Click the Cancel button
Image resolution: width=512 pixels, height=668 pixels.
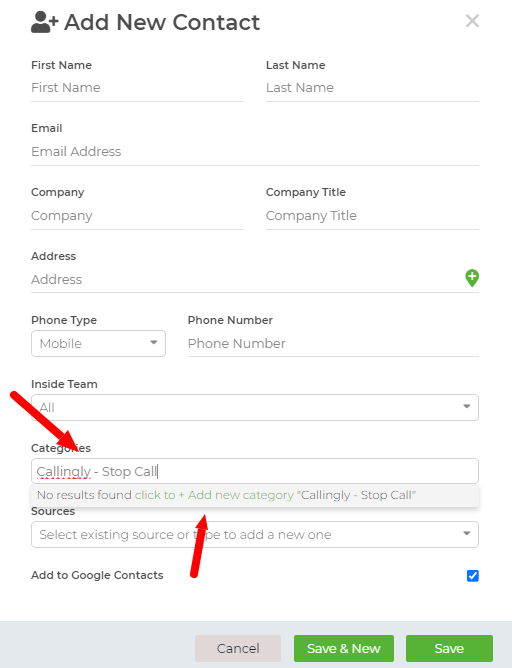(238, 648)
